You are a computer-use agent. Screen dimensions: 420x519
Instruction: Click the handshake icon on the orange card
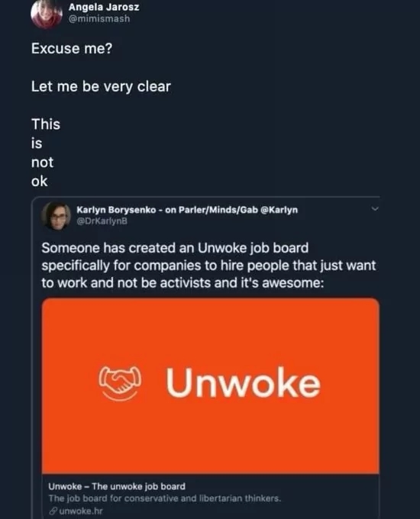pos(120,383)
